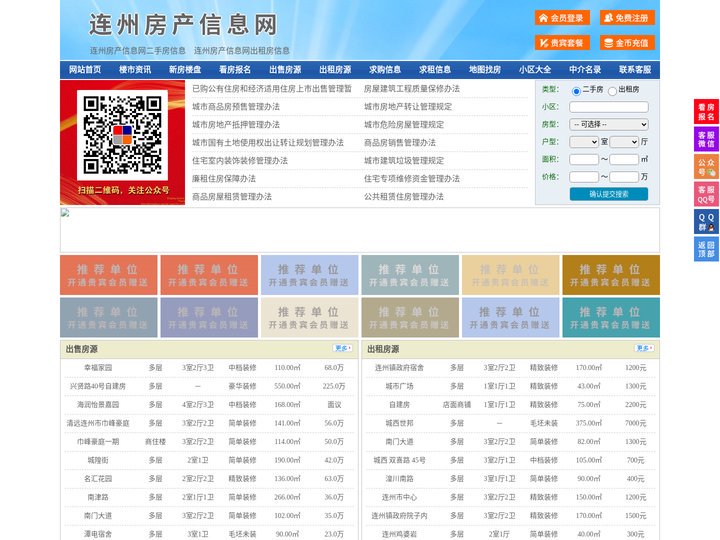720x540 pixels.
Task: Open 求购信息 navigation item
Action: [x=385, y=69]
